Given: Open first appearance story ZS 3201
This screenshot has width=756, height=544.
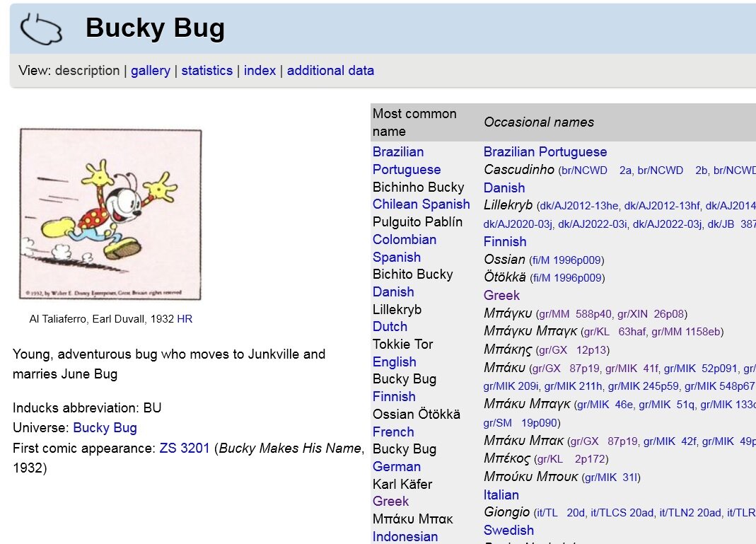Looking at the screenshot, I should tap(184, 448).
